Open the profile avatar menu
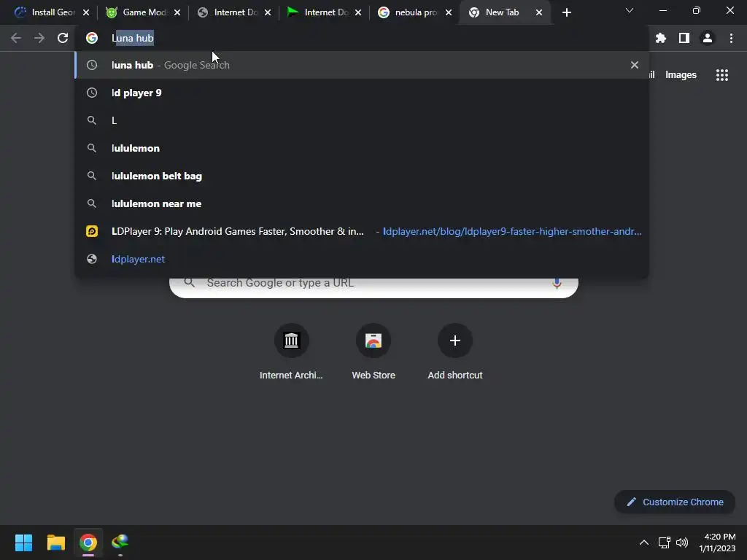Viewport: 747px width, 560px height. pos(708,38)
